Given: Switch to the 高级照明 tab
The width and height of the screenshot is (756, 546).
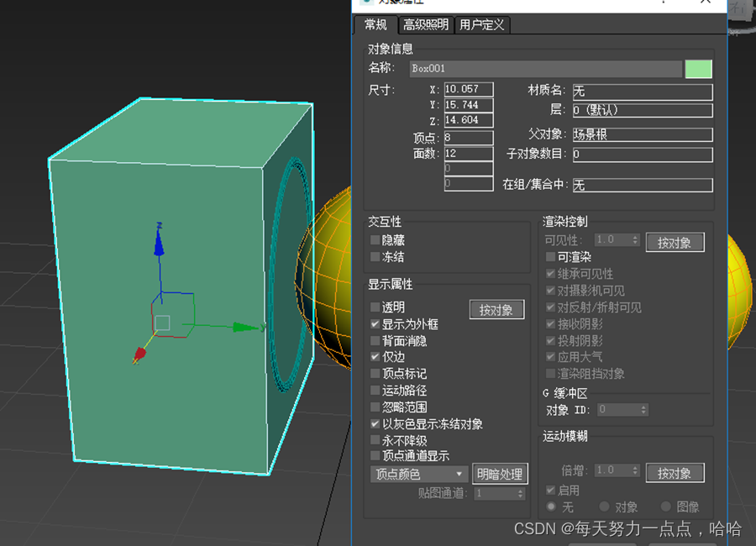Looking at the screenshot, I should pos(425,24).
